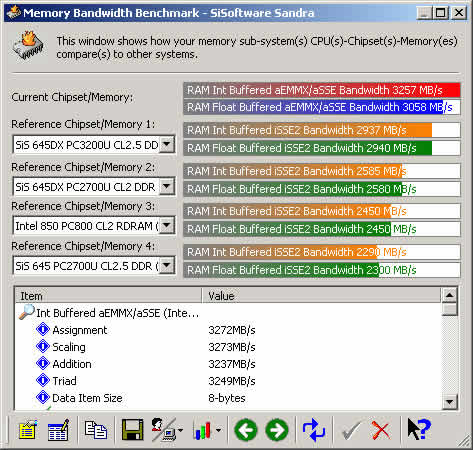The height and width of the screenshot is (450, 473).
Task: Click the info icon beside Triad
Action: 43,380
